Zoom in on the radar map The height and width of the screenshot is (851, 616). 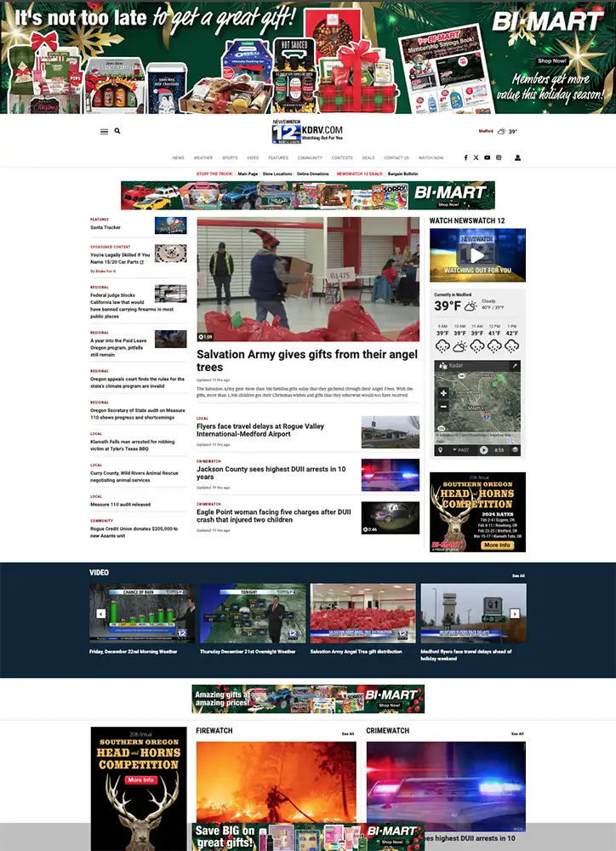[x=443, y=393]
